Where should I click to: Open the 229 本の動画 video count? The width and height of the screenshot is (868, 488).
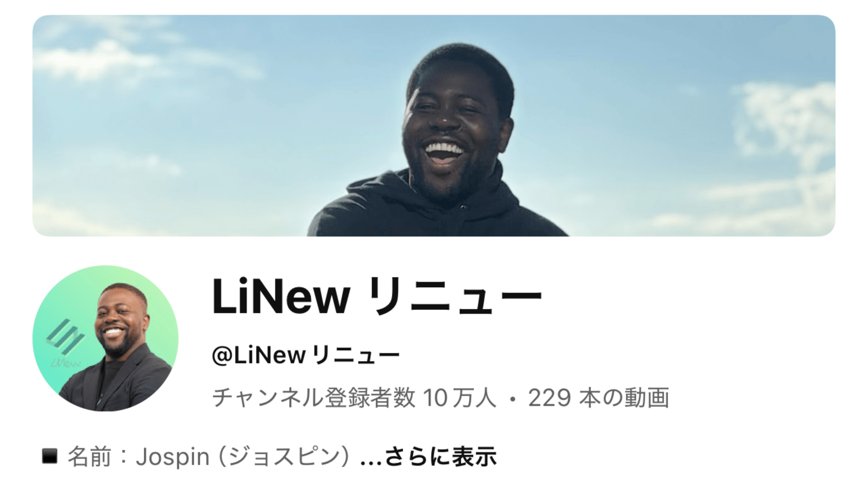pos(598,398)
